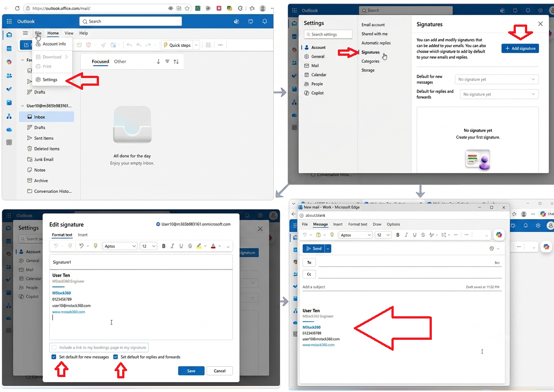Apply Underline in the Edit signature toolbar

(x=181, y=246)
